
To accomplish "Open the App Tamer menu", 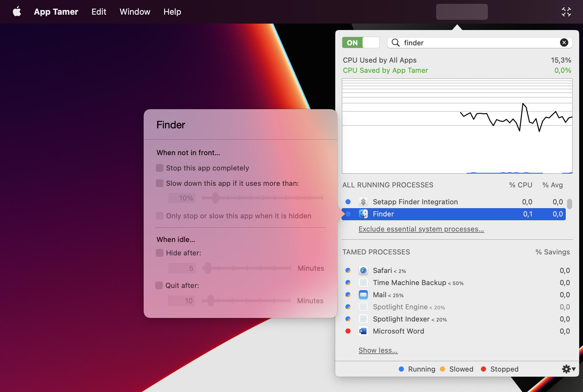I will [x=56, y=12].
